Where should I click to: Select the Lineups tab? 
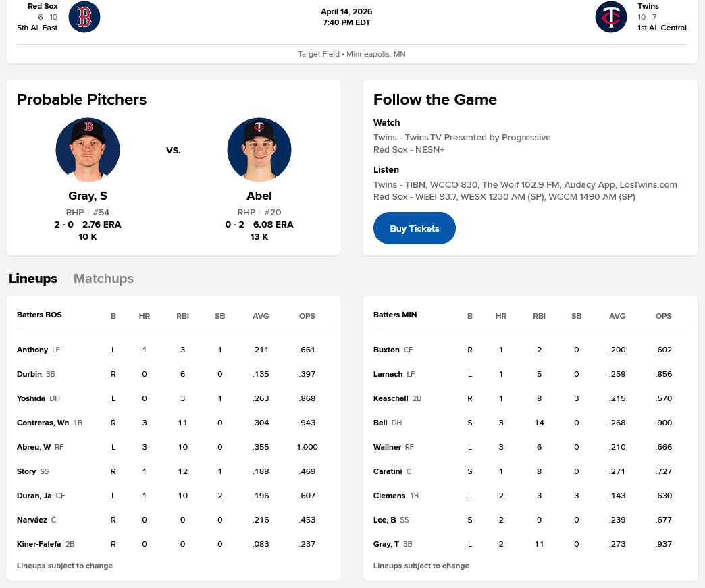(x=33, y=279)
